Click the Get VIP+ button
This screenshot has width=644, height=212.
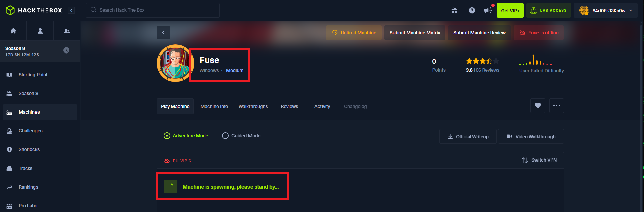pos(510,10)
